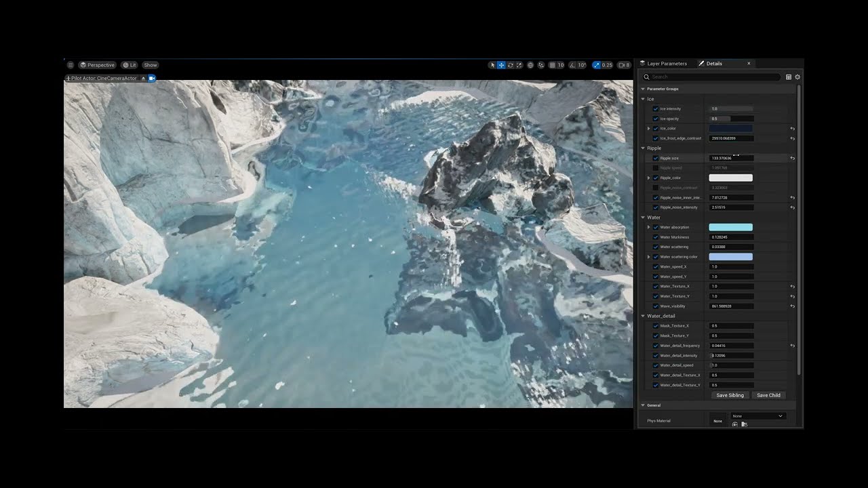Activate the scale gizmo tool
868x488 pixels.
[519, 65]
